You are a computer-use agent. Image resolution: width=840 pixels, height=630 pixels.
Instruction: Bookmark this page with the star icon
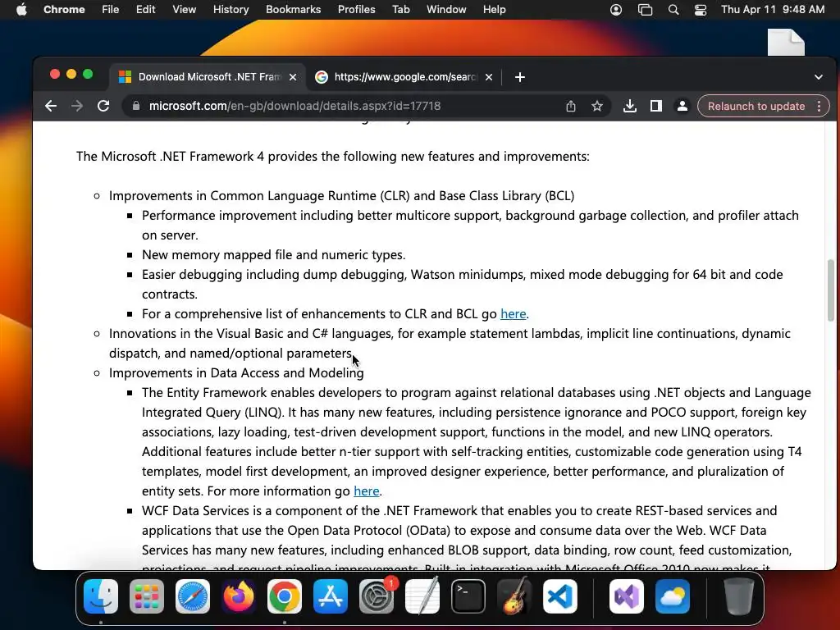point(597,106)
